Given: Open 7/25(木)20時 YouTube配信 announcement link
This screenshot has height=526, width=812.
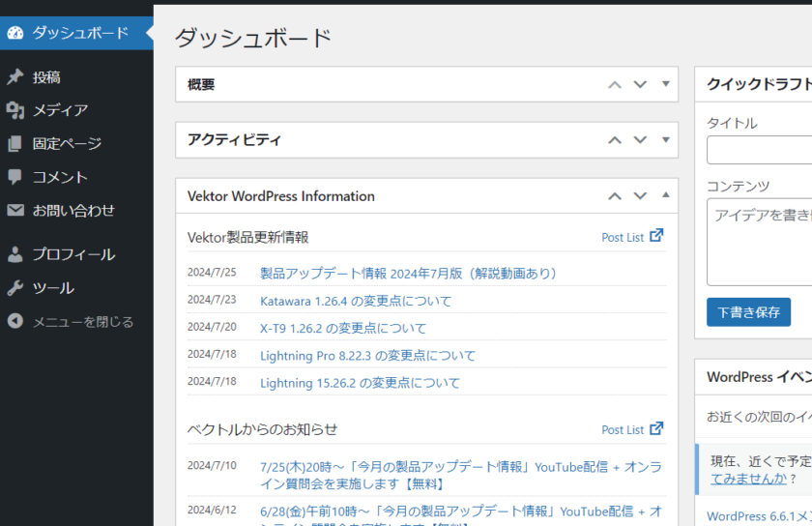Looking at the screenshot, I should [x=461, y=475].
